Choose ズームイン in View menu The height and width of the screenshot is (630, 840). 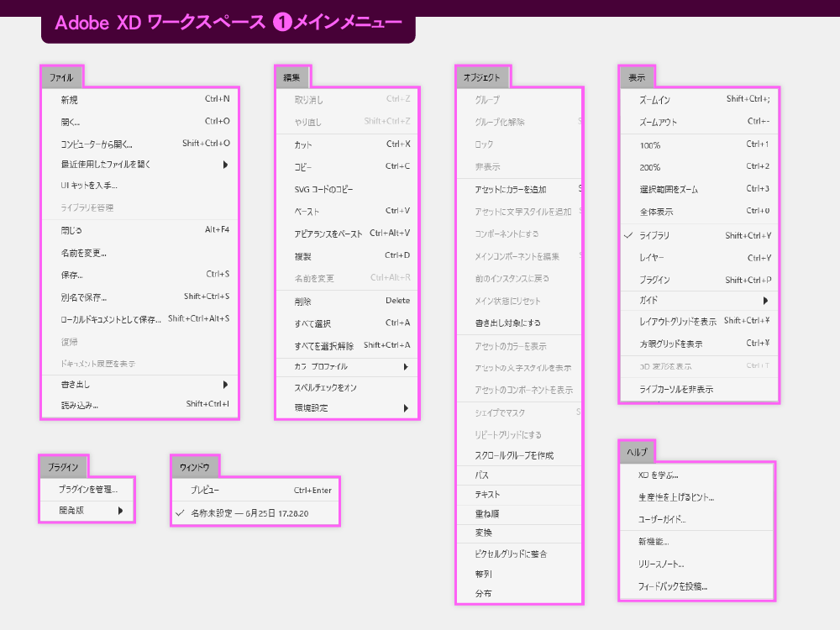(699, 100)
